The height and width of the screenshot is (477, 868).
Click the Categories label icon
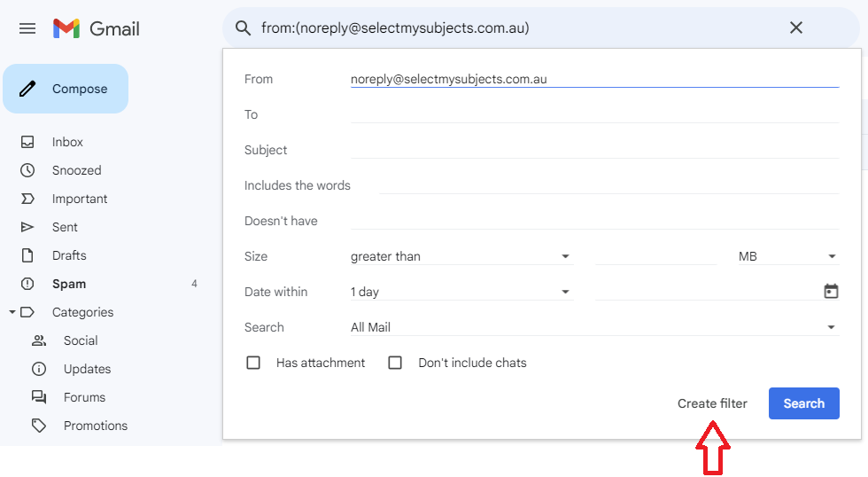coord(27,312)
